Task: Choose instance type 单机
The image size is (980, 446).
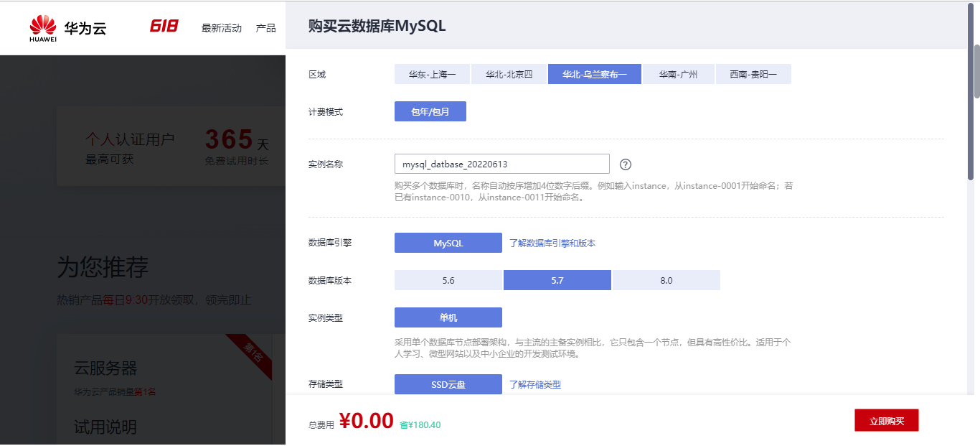Action: click(x=448, y=317)
